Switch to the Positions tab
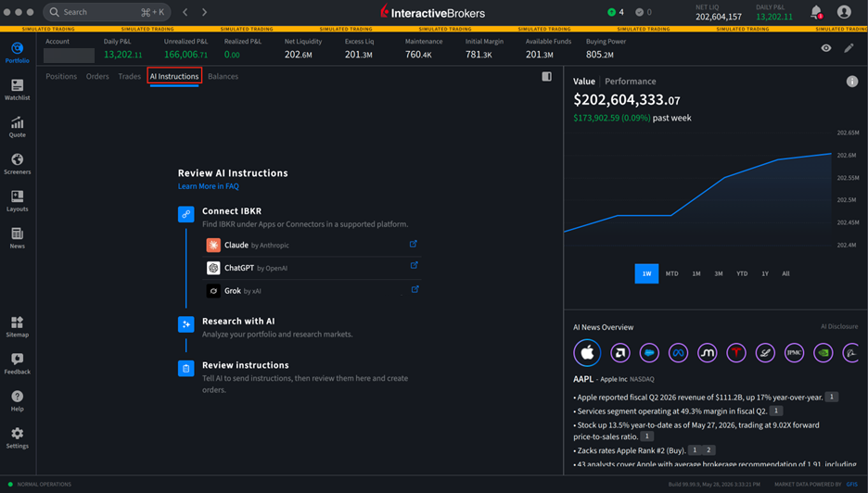868x493 pixels. point(61,76)
